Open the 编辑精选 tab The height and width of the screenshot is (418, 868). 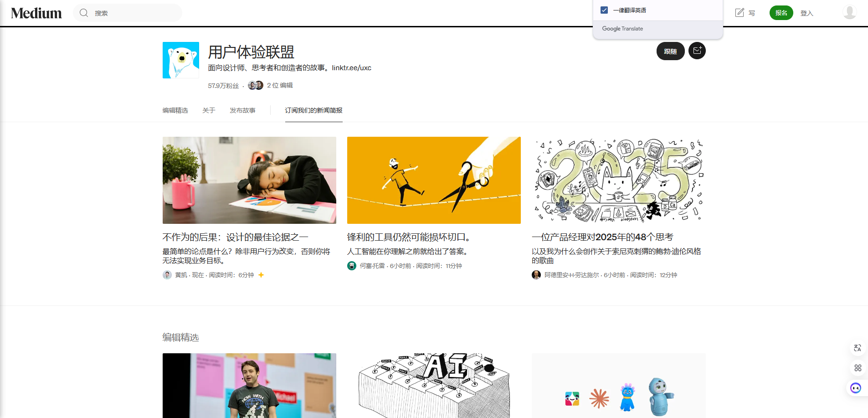175,110
